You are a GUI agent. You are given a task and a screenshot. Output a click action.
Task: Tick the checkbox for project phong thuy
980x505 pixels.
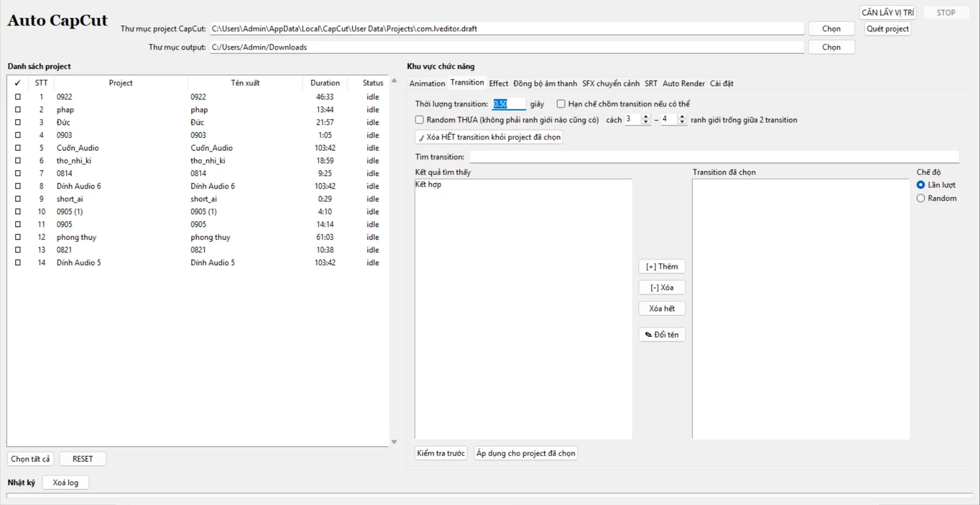(18, 237)
